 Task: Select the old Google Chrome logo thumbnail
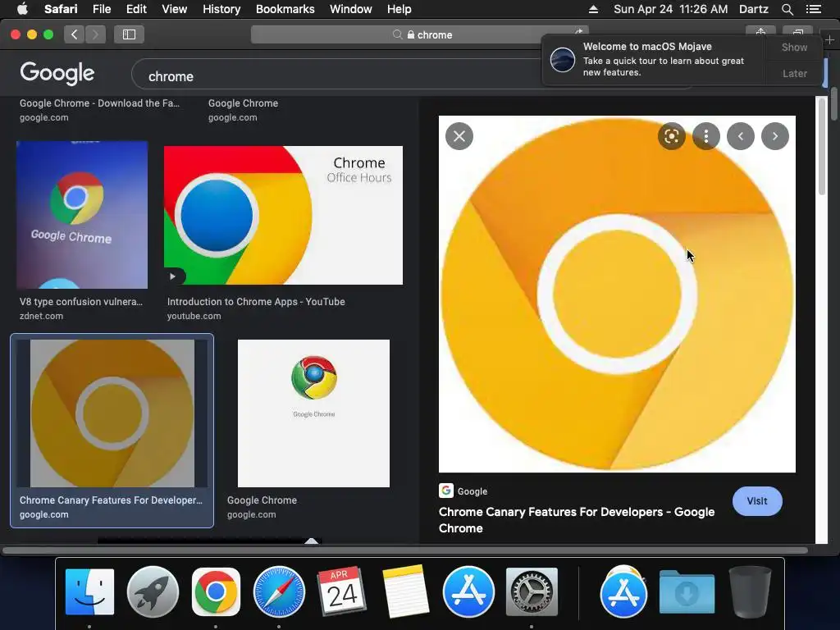point(313,413)
